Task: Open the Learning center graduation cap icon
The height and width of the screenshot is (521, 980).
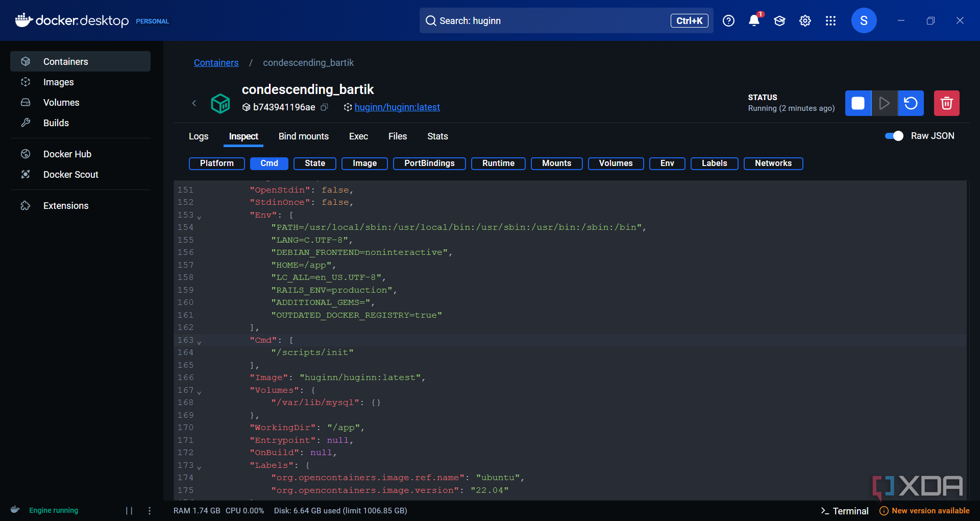Action: [x=779, y=20]
